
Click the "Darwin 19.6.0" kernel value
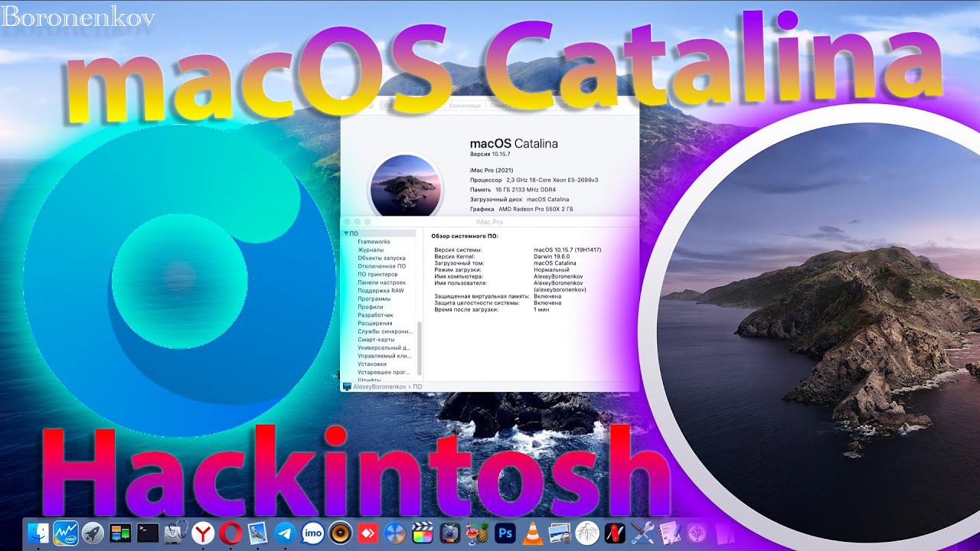[x=553, y=256]
